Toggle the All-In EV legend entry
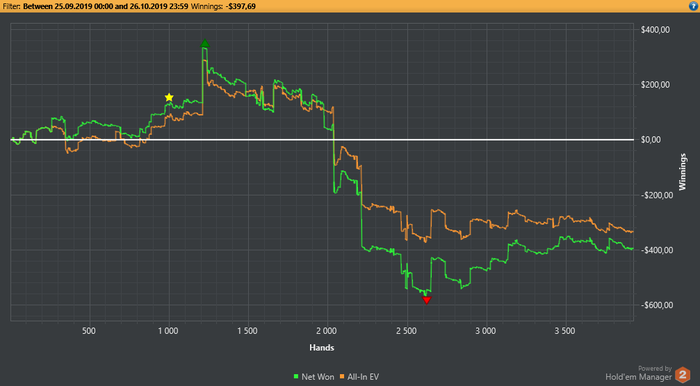This screenshot has width=700, height=386. pos(359,377)
